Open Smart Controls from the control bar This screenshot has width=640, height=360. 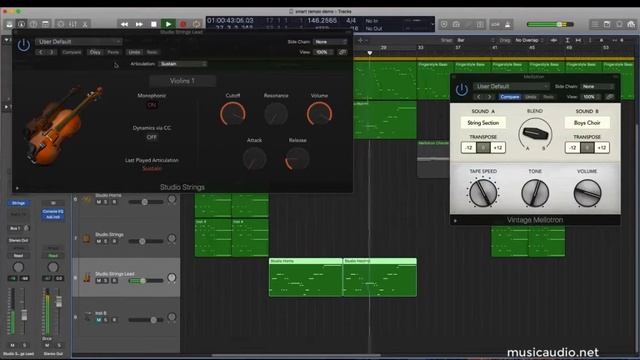60,24
